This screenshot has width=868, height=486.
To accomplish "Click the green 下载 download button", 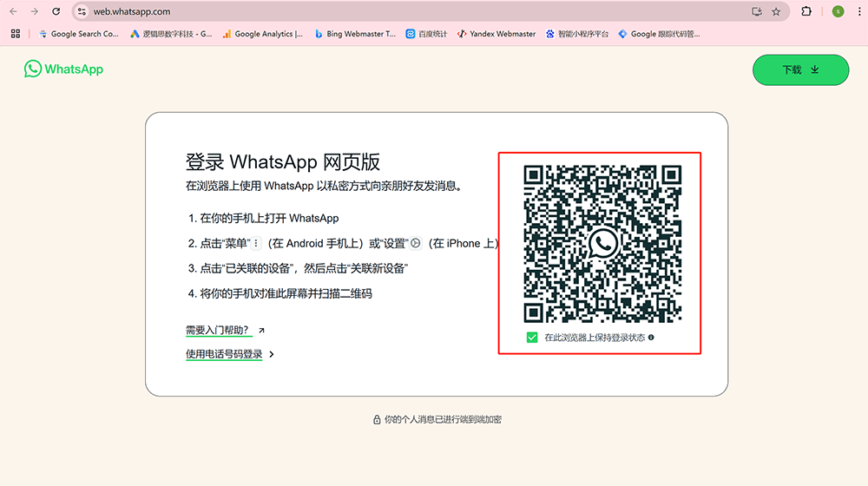I will point(800,69).
